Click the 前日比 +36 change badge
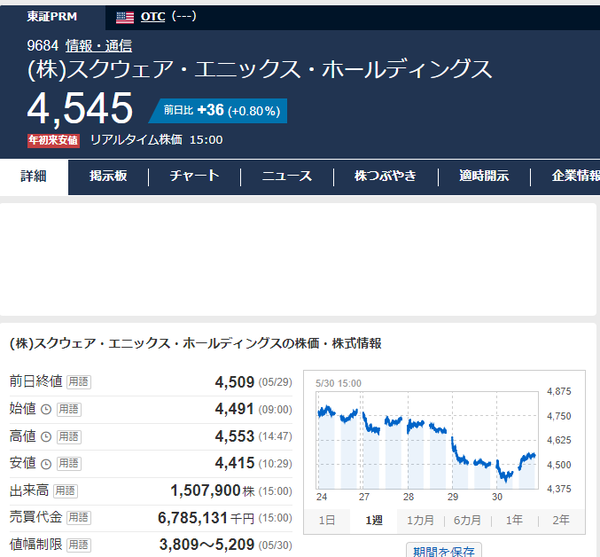 [x=218, y=111]
